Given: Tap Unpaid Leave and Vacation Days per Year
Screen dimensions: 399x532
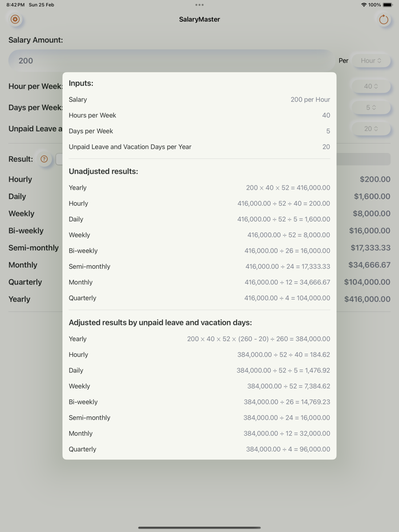Looking at the screenshot, I should [x=130, y=146].
